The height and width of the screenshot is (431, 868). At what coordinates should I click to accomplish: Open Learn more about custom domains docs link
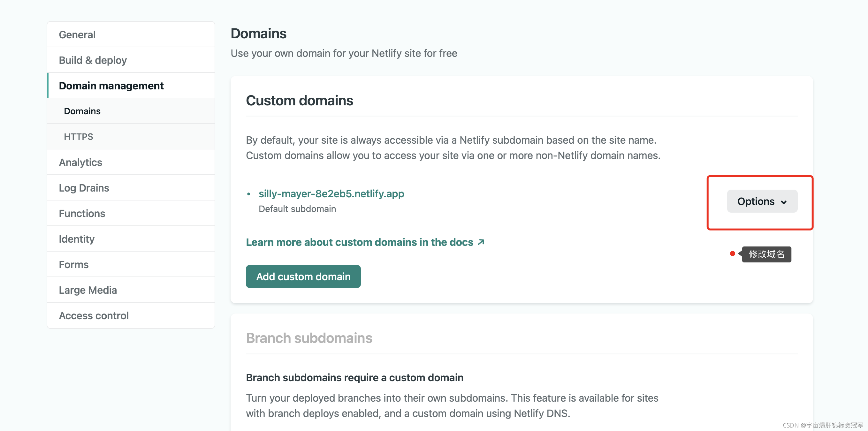[x=359, y=242]
